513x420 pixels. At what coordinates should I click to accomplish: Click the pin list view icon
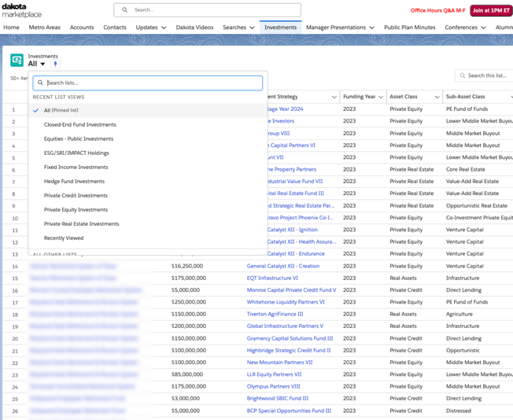[55, 64]
